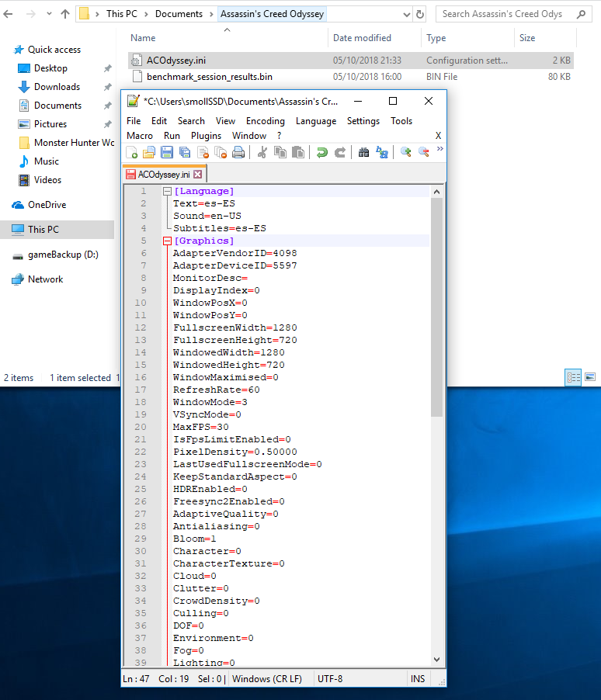Sort files by the Name column header
This screenshot has width=601, height=700.
coord(143,38)
